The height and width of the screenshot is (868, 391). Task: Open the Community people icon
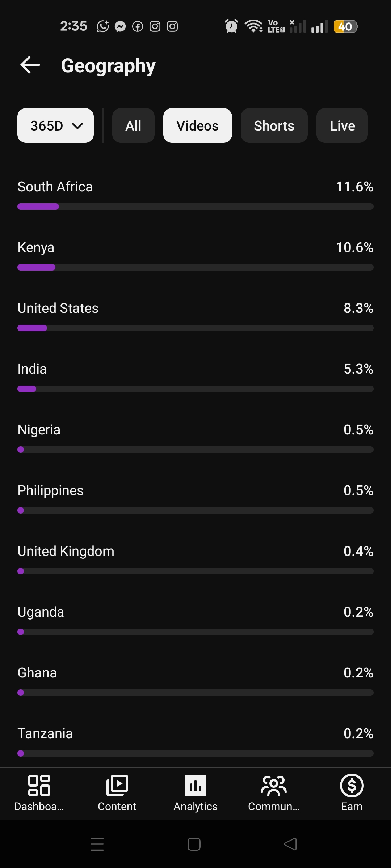pos(274,786)
